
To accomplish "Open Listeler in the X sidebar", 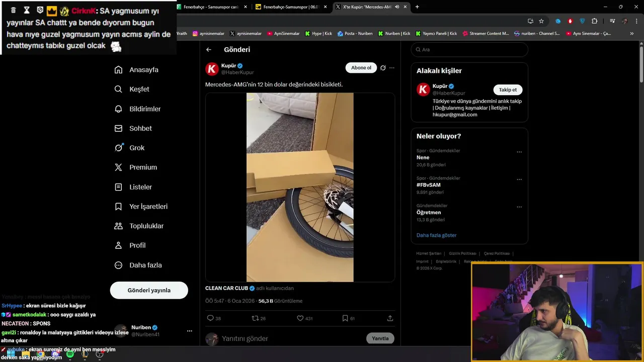I will click(x=133, y=187).
